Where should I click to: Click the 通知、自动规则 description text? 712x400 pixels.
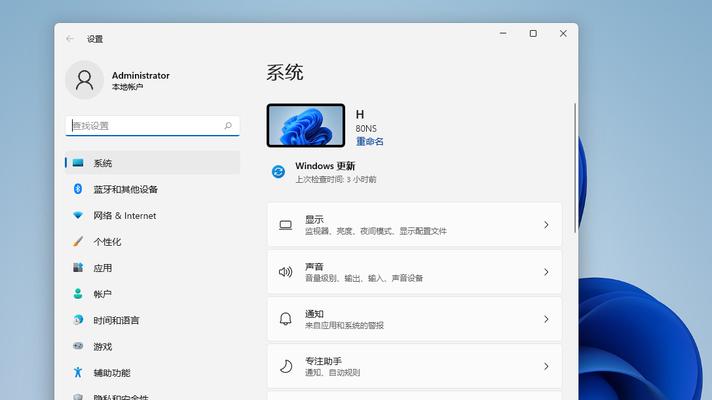[332, 372]
